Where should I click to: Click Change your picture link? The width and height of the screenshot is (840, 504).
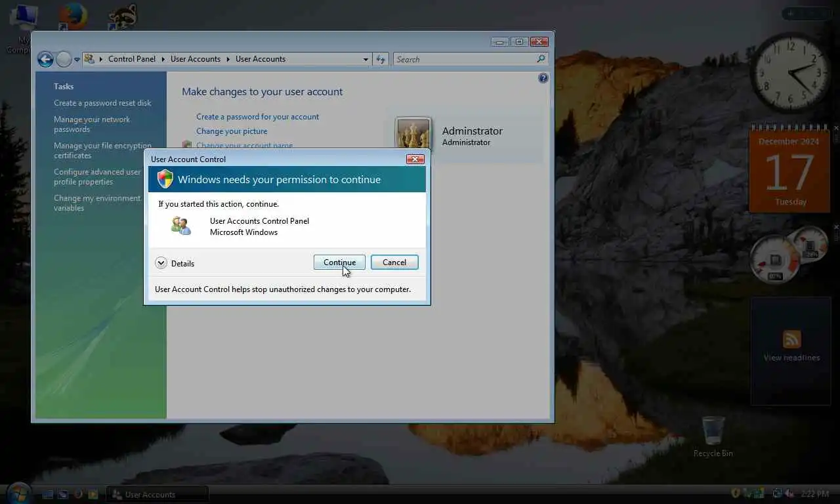click(232, 131)
